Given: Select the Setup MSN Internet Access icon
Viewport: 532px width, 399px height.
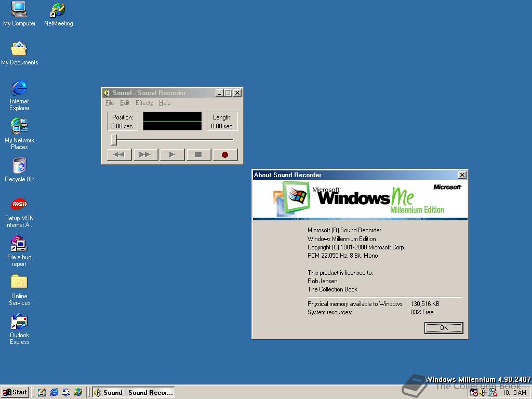Looking at the screenshot, I should point(19,212).
